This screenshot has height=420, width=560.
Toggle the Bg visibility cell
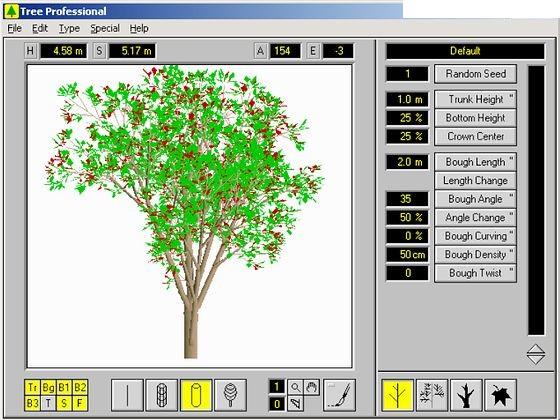pos(48,388)
